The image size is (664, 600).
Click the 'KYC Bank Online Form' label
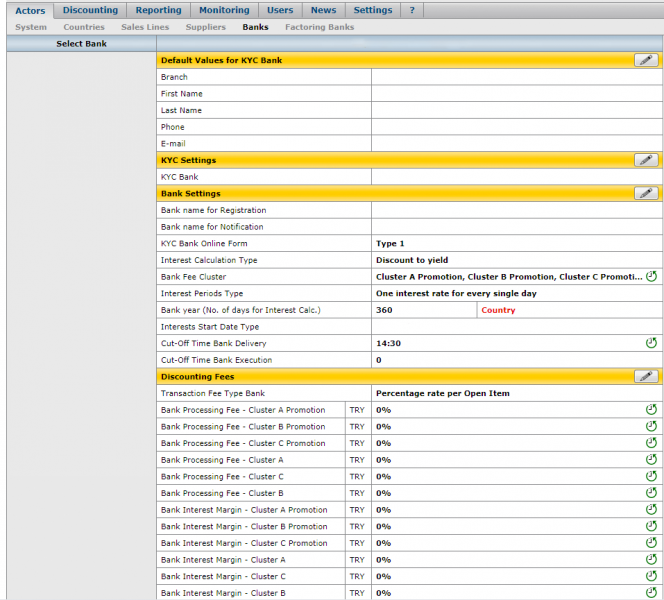click(204, 243)
